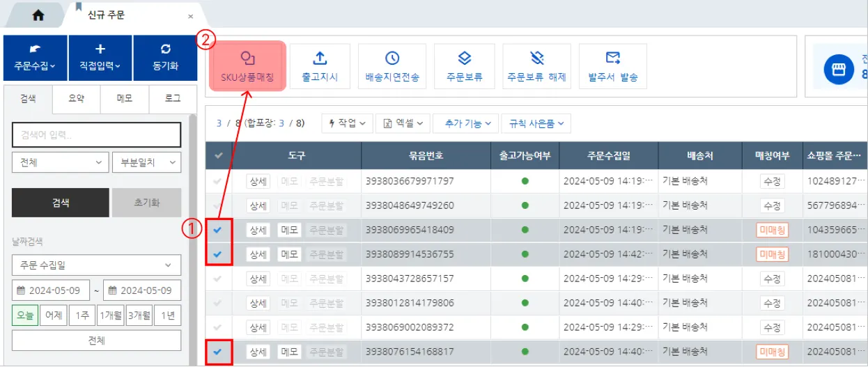Select the 1년 date range button
Viewport: 868px width, 367px height.
pos(168,315)
